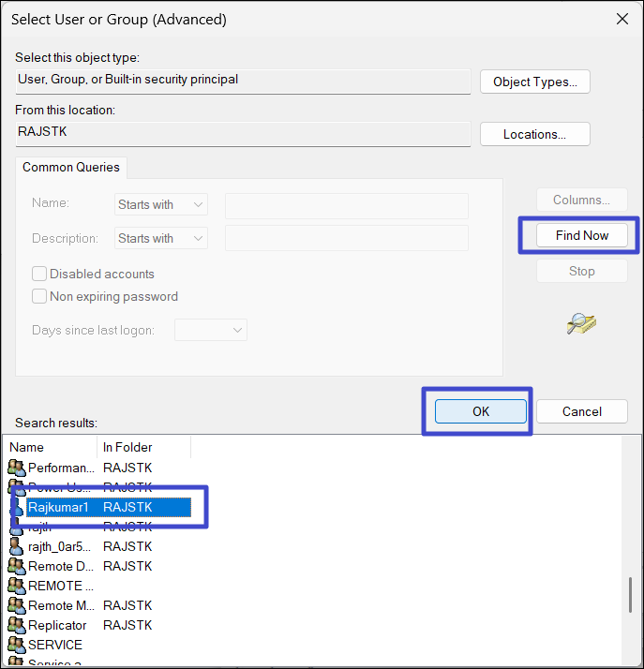Screen dimensions: 644x669
Task: Click Find Now to search
Action: point(582,235)
